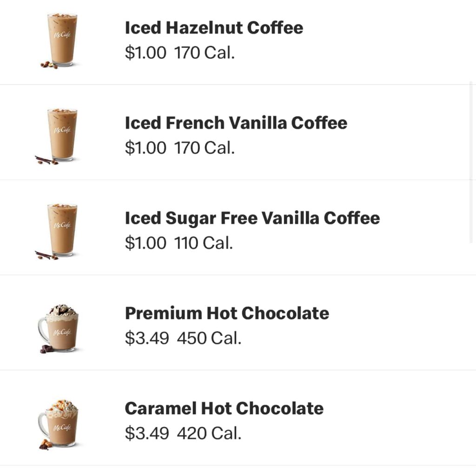The width and height of the screenshot is (476, 471).
Task: Open the Caramel Hot Chocolate item
Action: point(224,408)
